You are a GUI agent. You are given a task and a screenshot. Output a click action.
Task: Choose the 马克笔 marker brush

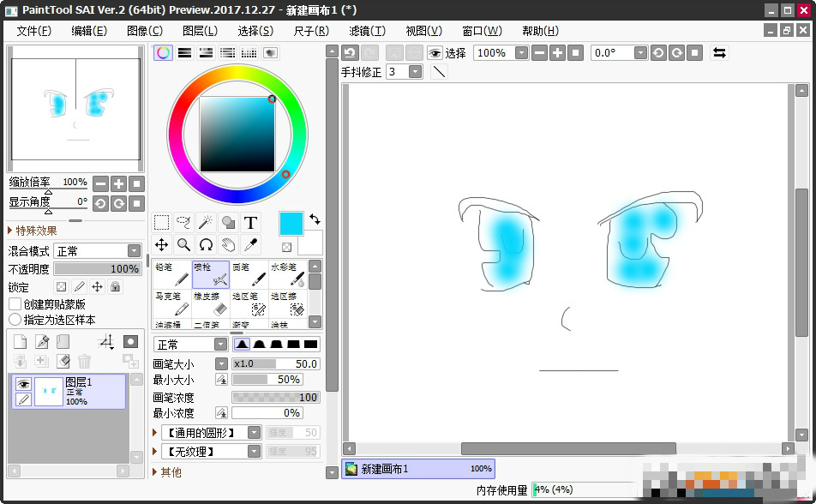pos(172,303)
